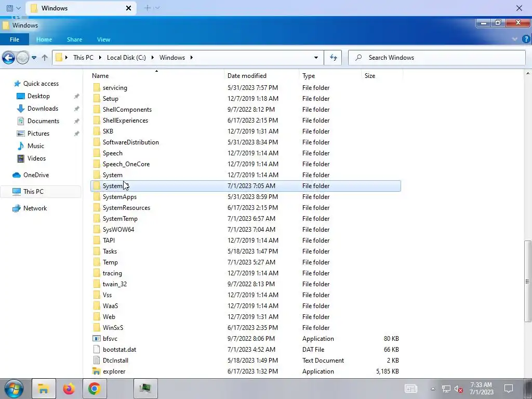Select the WinSxS folder icon
This screenshot has width=532, height=399.
[97, 328]
